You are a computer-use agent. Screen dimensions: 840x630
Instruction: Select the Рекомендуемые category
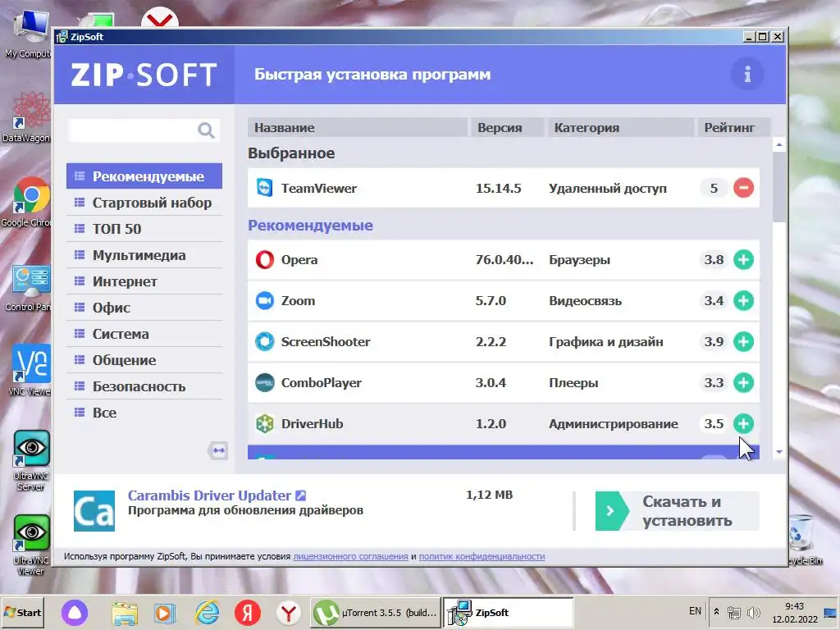[144, 176]
